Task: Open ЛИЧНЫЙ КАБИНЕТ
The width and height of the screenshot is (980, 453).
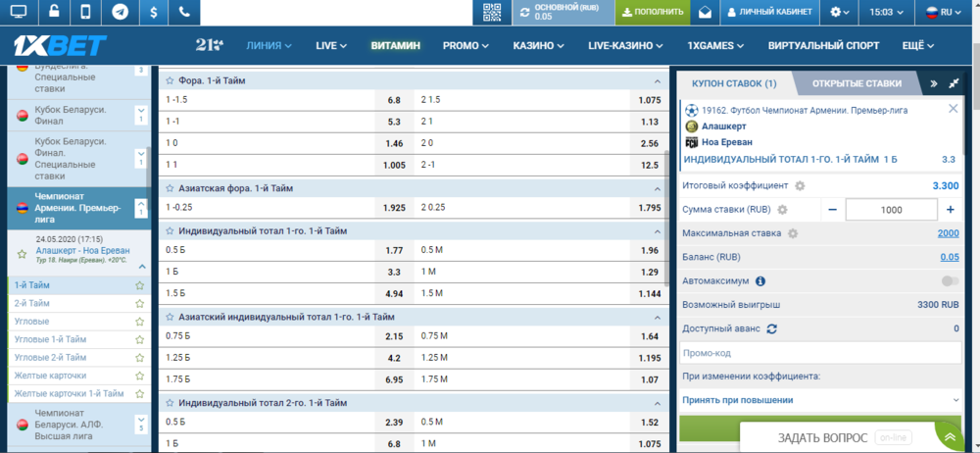Action: [x=769, y=12]
